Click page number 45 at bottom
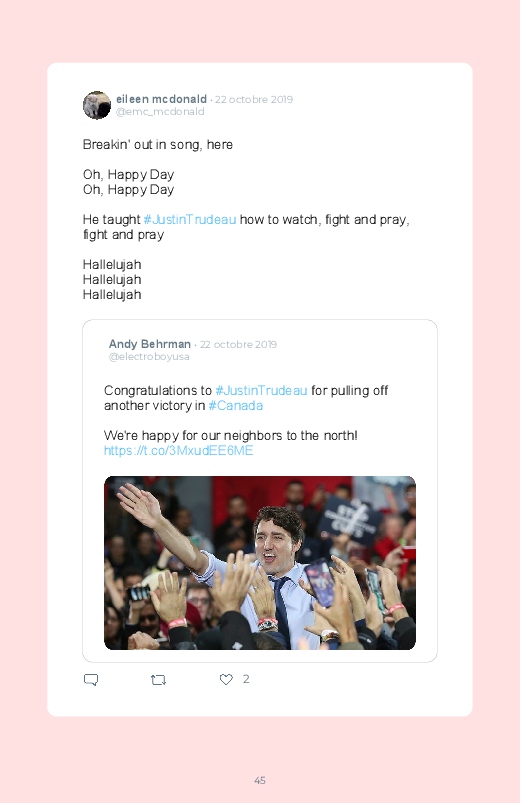Viewport: 520px width, 803px height. [260, 780]
